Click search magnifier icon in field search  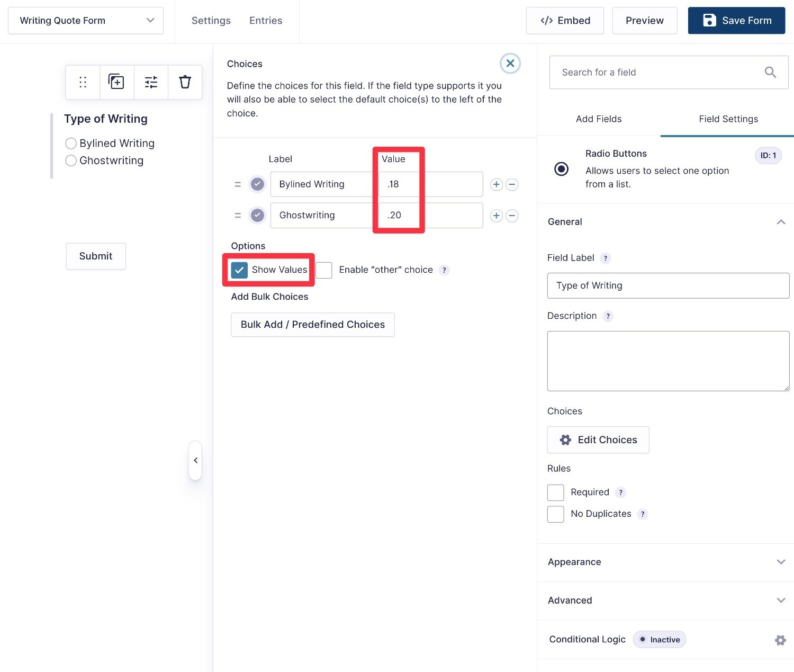click(770, 73)
